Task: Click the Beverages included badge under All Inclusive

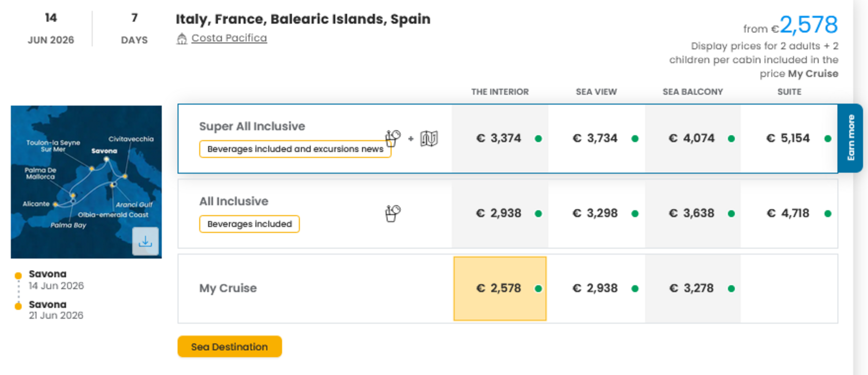Action: point(249,224)
